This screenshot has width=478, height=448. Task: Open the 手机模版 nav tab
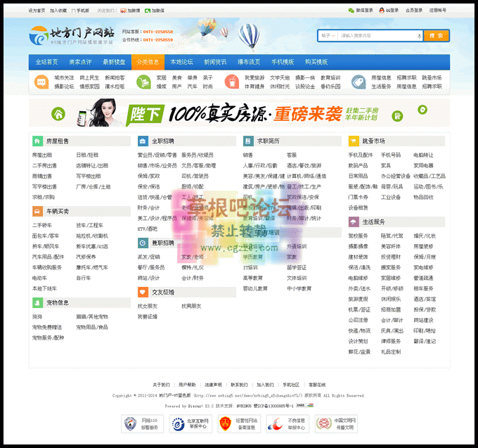click(x=283, y=62)
